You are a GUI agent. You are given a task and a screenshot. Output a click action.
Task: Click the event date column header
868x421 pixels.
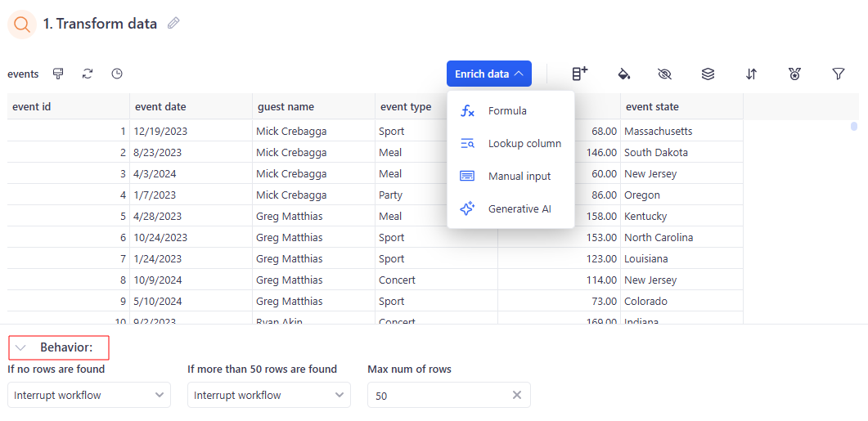pyautogui.click(x=191, y=107)
